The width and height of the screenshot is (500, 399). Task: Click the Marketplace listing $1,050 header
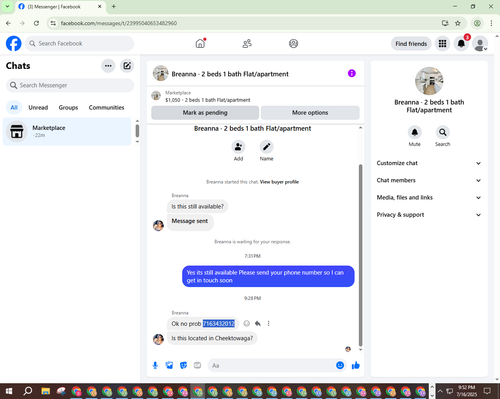click(255, 96)
